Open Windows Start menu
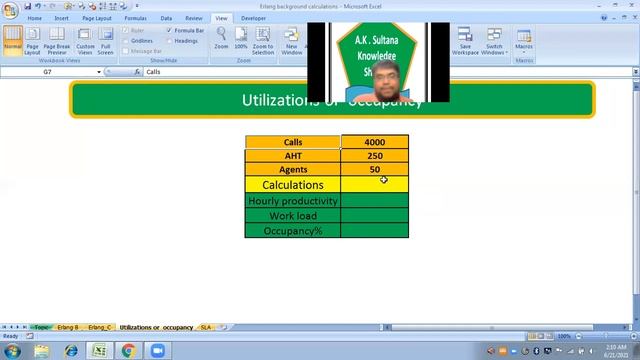The image size is (640, 360). pos(12,351)
